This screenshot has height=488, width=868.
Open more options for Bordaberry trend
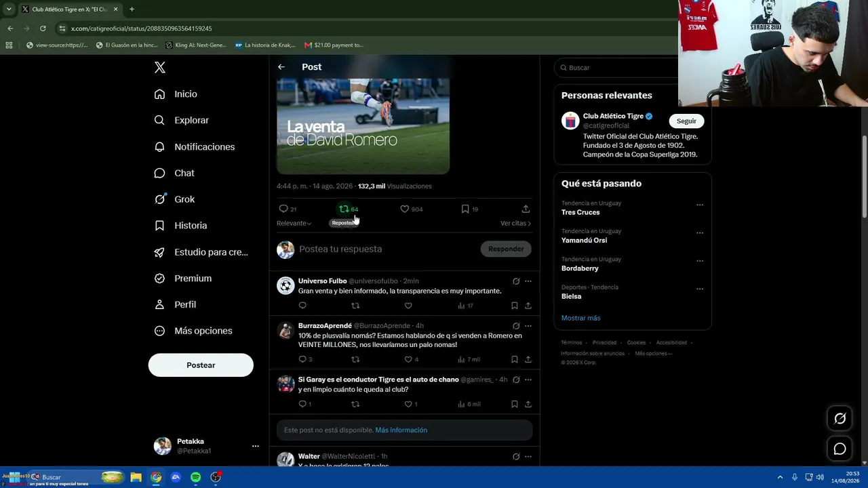pos(700,261)
